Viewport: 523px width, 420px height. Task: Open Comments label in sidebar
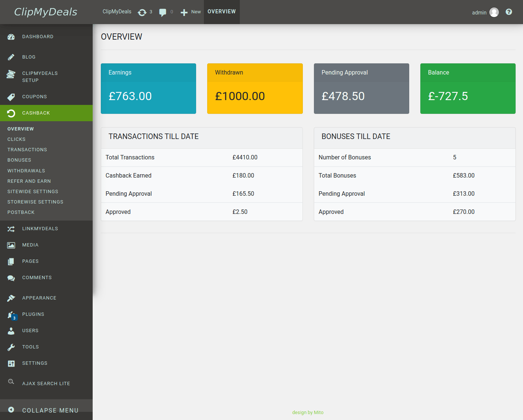[37, 278]
